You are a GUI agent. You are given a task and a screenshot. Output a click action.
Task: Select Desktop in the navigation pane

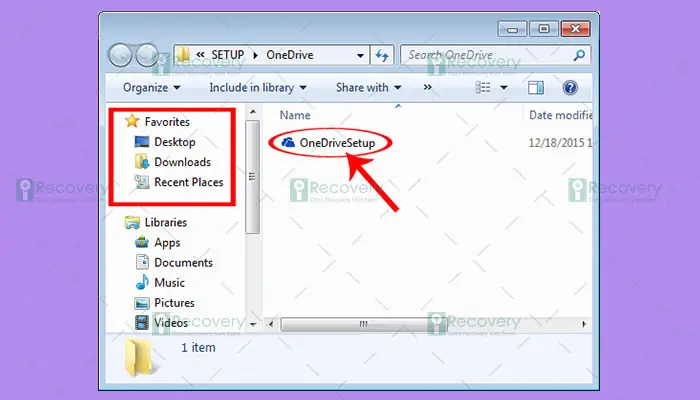[175, 142]
